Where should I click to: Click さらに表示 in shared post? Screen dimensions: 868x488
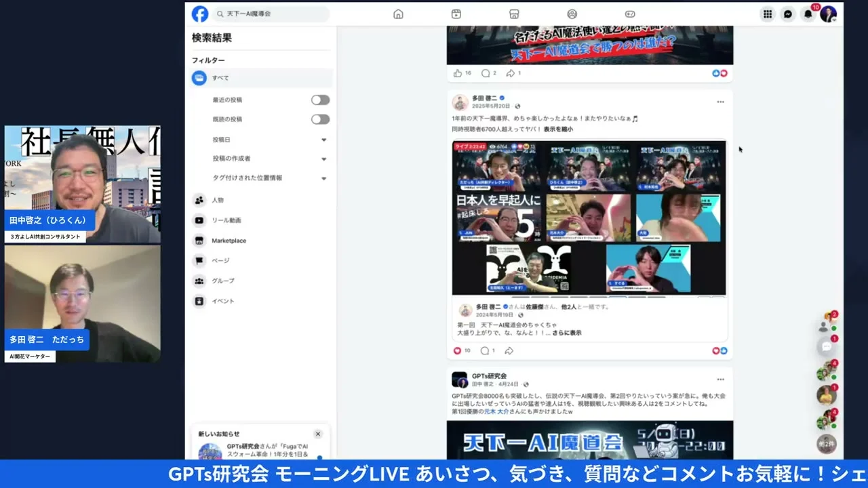tap(566, 333)
